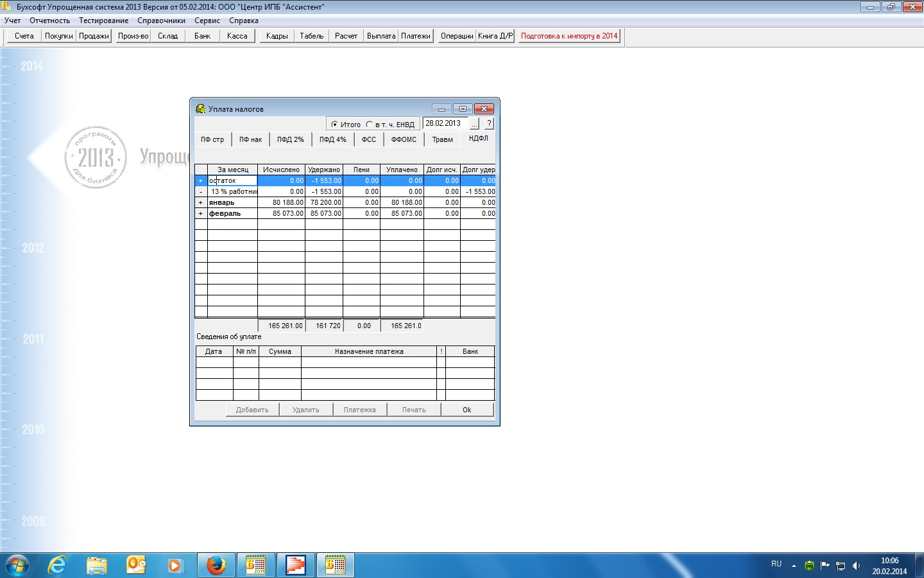Open Outlook from the taskbar
Viewport: 924px width, 578px height.
point(136,565)
